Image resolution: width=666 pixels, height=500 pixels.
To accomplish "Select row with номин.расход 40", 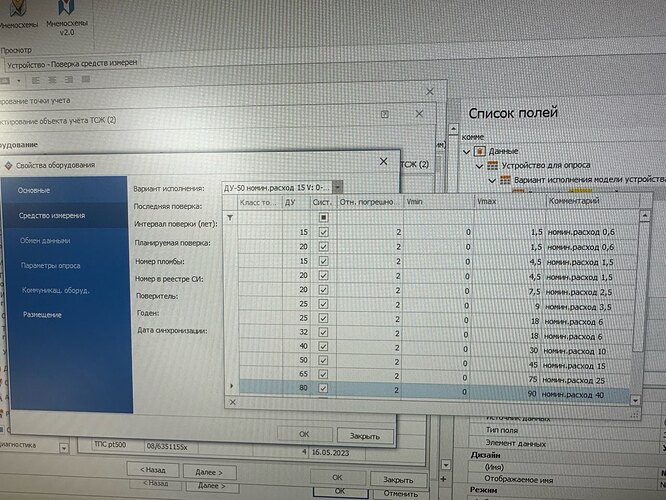I will (434, 389).
